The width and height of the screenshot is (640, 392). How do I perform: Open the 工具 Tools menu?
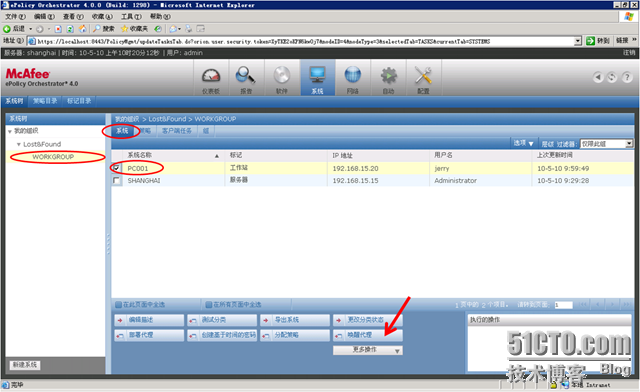tap(131, 16)
